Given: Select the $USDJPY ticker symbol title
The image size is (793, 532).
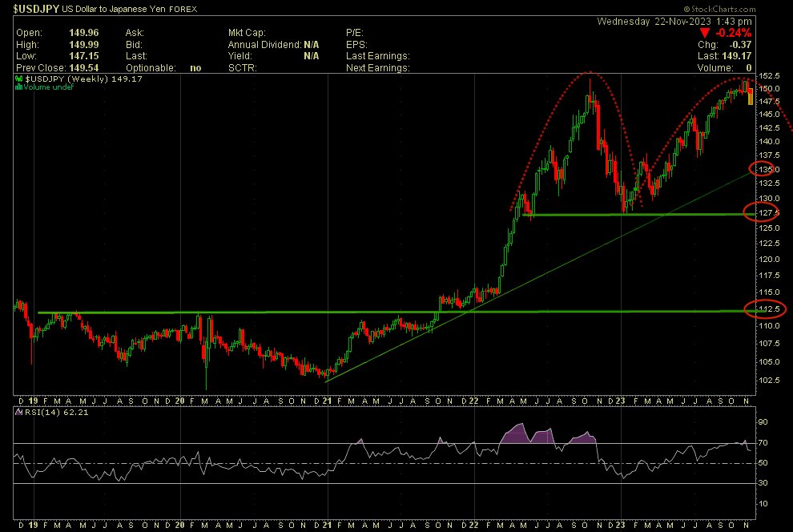Looking at the screenshot, I should pyautogui.click(x=30, y=6).
